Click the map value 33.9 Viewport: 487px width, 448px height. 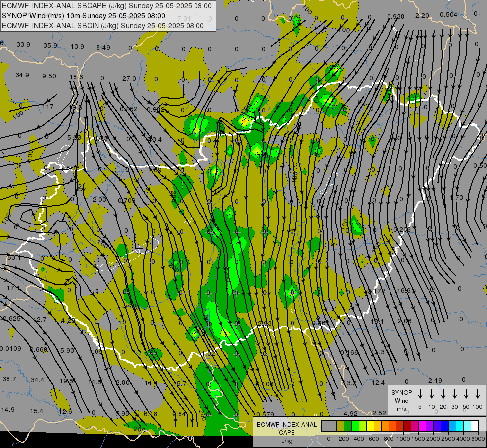tap(23, 45)
